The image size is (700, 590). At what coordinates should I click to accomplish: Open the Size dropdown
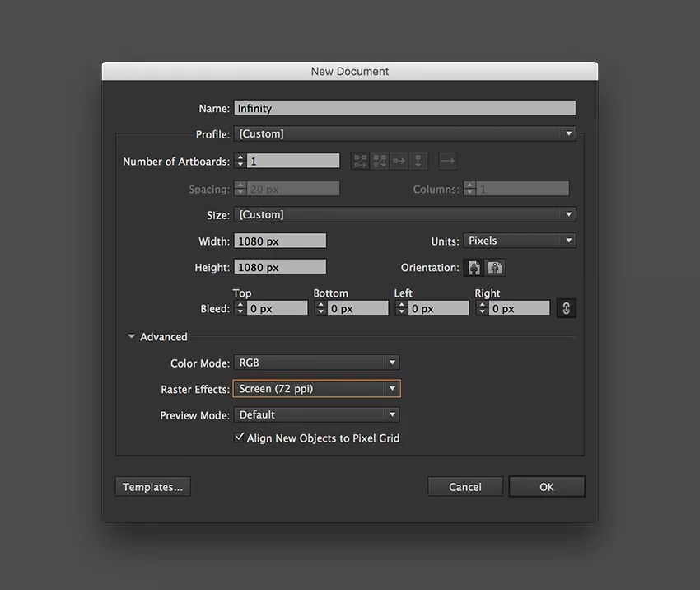(405, 214)
